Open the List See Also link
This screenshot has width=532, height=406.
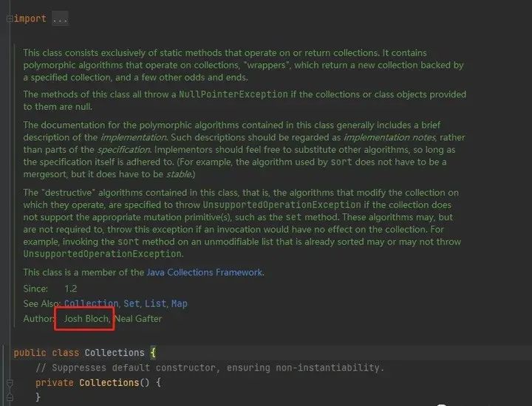[x=155, y=303]
